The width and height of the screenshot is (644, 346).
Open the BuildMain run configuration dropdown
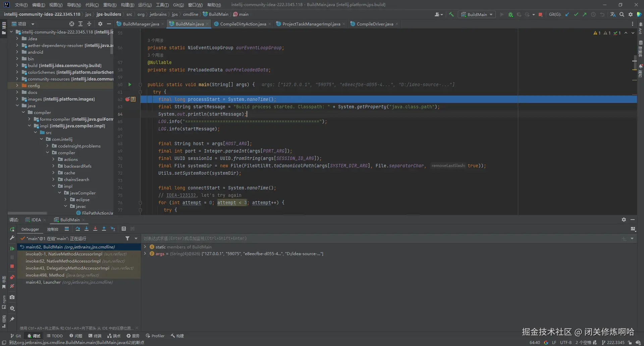[x=477, y=14]
